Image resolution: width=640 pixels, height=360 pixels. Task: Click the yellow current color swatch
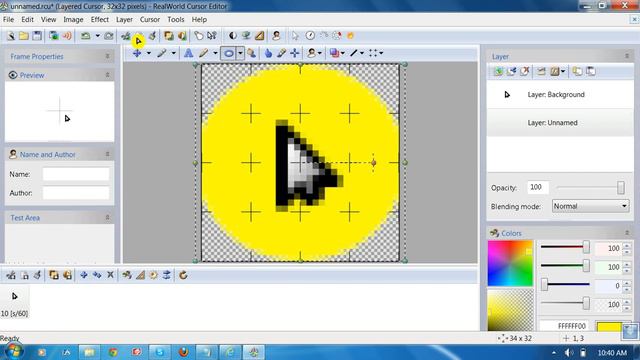point(609,326)
